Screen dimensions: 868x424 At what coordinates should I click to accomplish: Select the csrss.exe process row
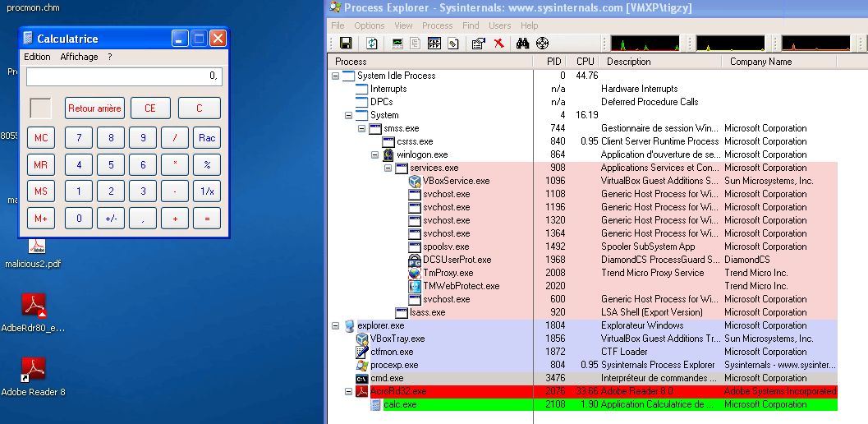[x=583, y=141]
